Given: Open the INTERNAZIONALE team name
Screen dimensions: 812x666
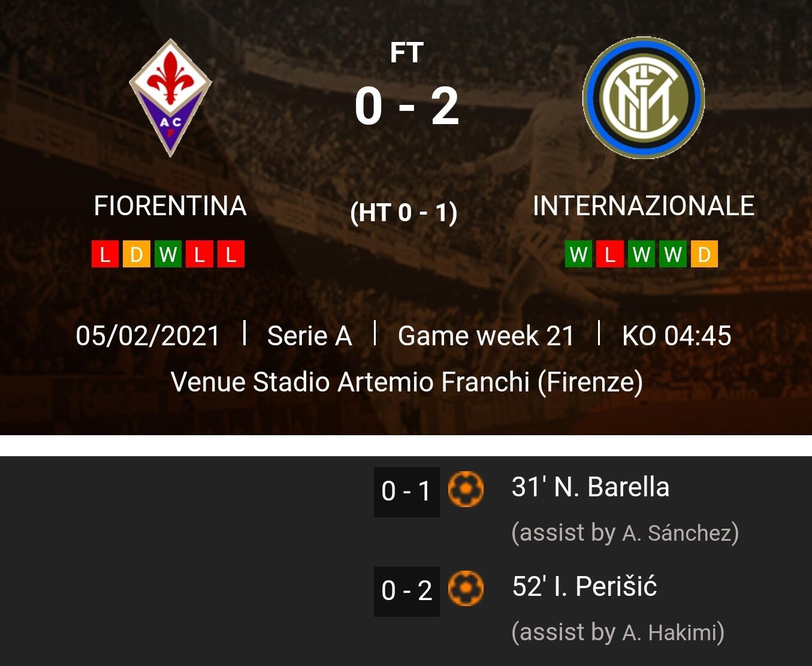Looking at the screenshot, I should [x=643, y=206].
